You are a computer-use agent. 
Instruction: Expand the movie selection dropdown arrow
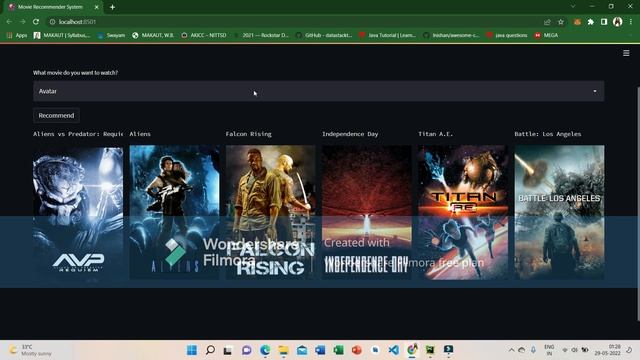(595, 91)
